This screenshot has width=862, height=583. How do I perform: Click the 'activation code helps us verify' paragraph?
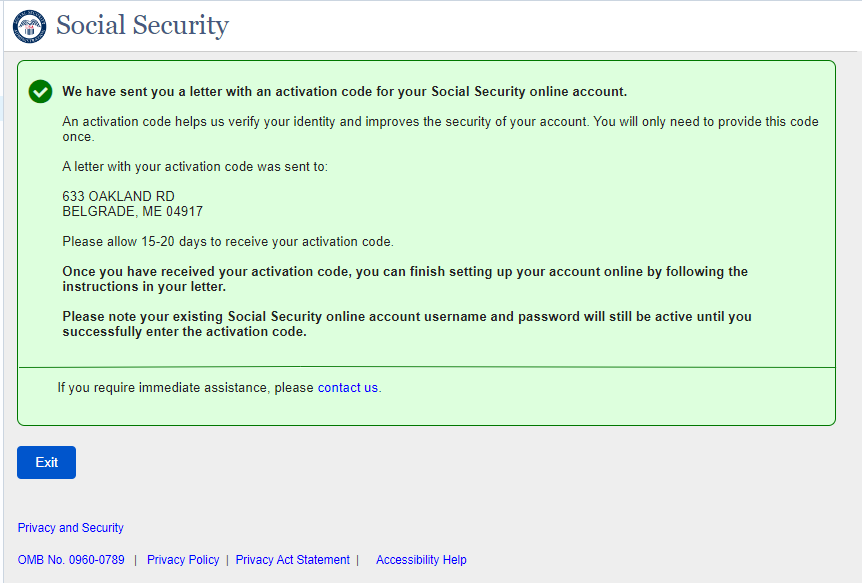tap(440, 129)
